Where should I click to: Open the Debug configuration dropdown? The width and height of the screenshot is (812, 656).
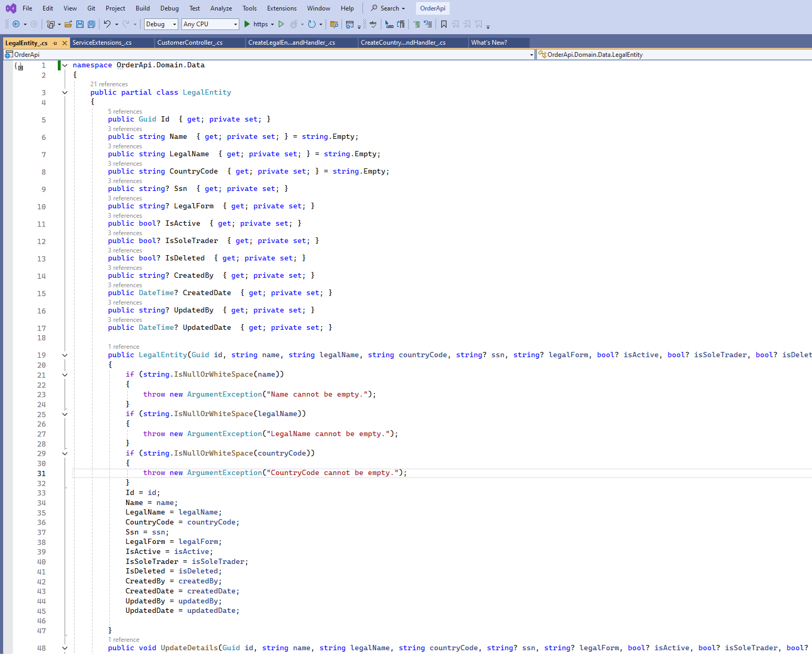[x=161, y=24]
